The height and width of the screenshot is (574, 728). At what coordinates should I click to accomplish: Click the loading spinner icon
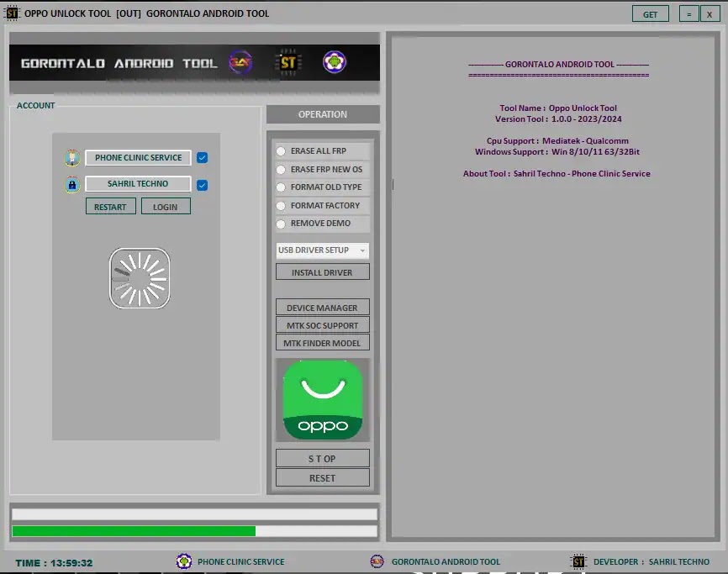click(x=140, y=278)
